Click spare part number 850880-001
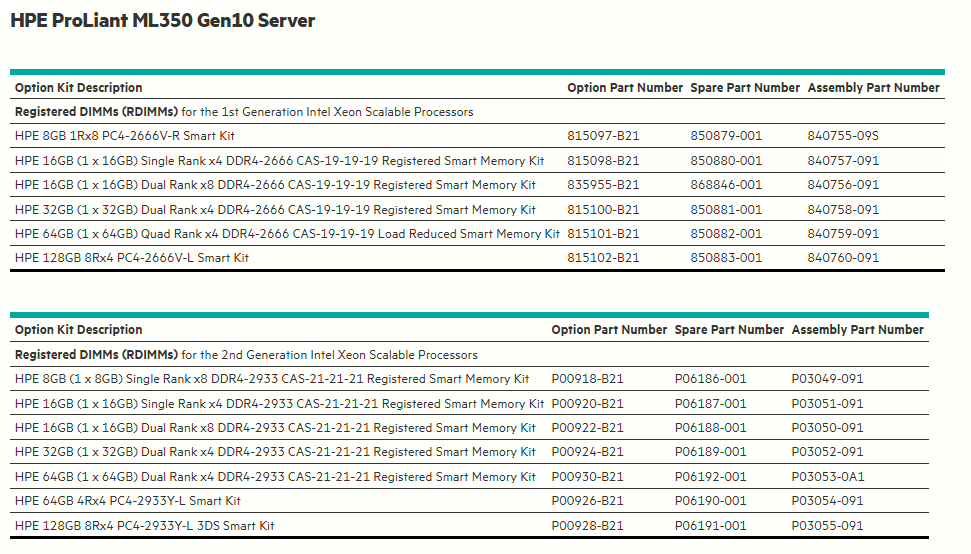 click(x=726, y=160)
